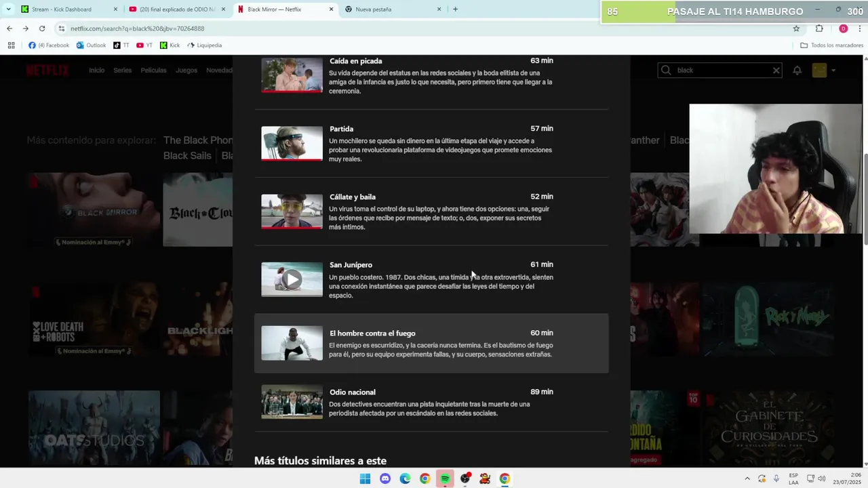
Task: Open the YT YouTube bookmark
Action: (x=144, y=45)
